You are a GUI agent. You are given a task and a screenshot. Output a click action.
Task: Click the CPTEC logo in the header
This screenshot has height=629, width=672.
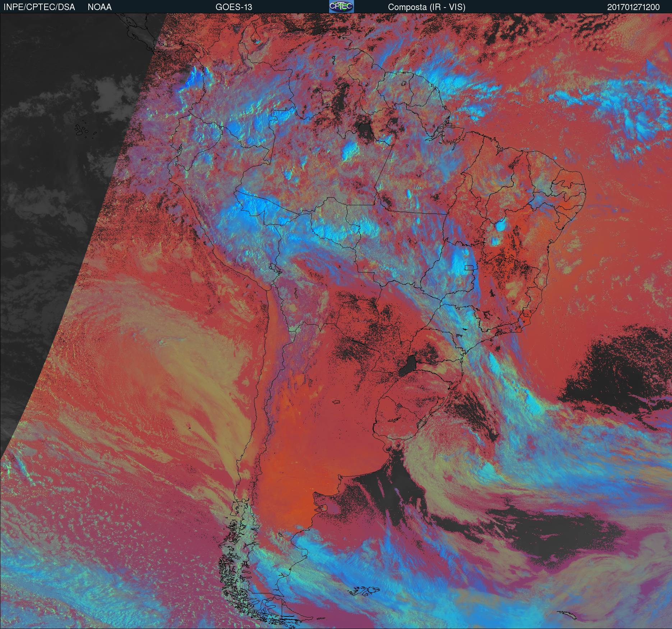pos(341,6)
